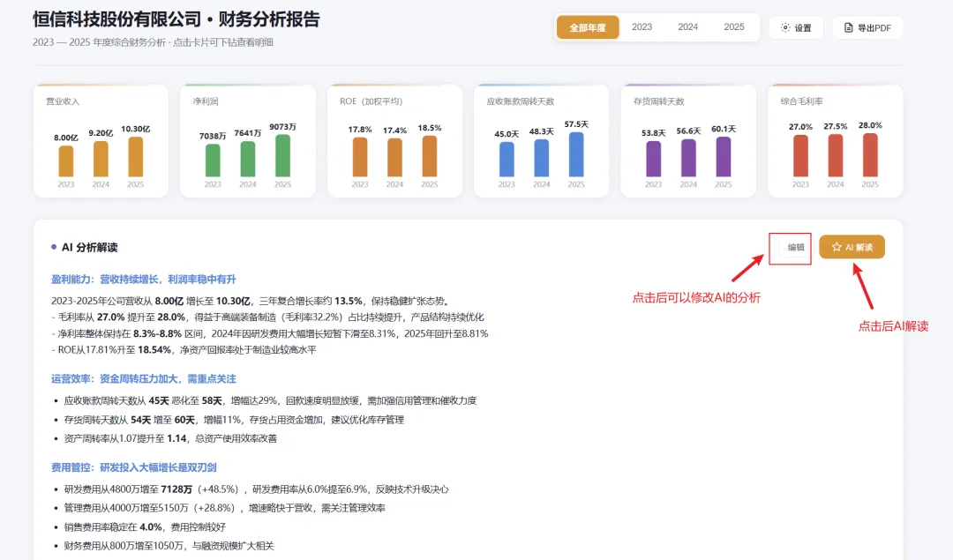Open the 综合毛利率 card
The height and width of the screenshot is (560, 953).
(x=836, y=141)
